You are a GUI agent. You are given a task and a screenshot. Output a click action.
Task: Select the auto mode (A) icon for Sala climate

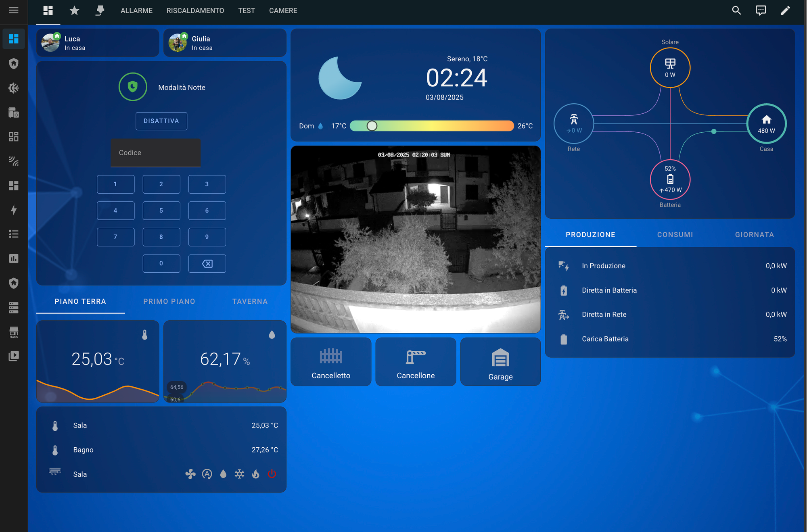click(x=207, y=474)
